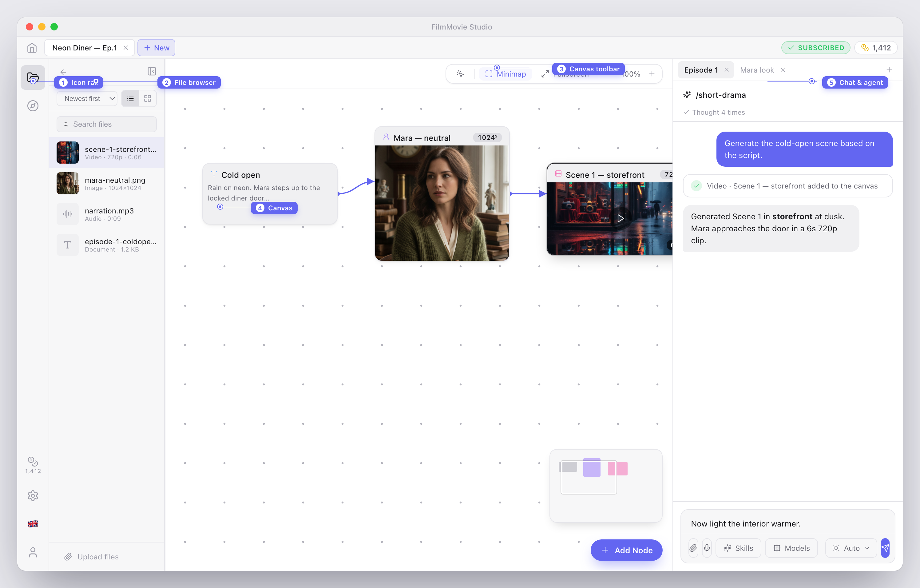Close the Neon Diner — Ep.1 tab
This screenshot has height=588, width=920.
pyautogui.click(x=126, y=48)
